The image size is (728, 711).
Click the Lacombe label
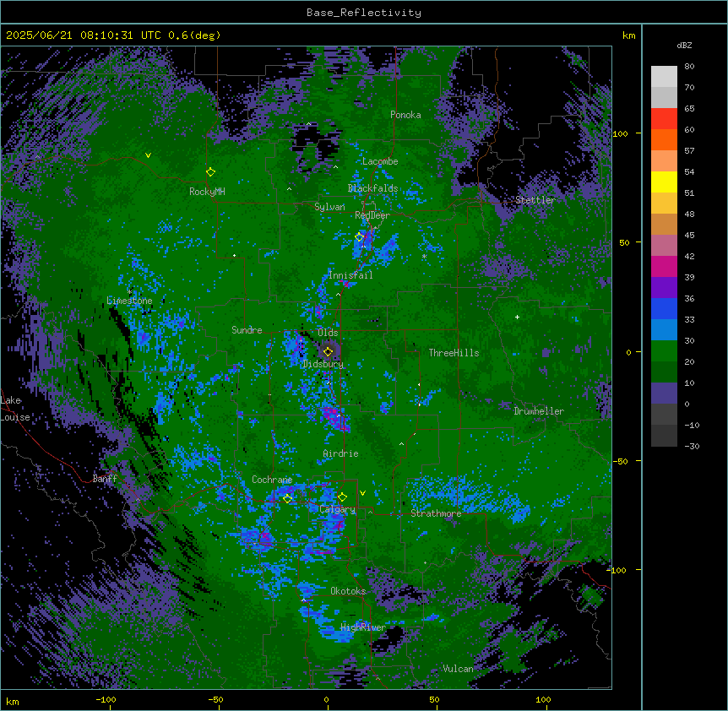[380, 161]
